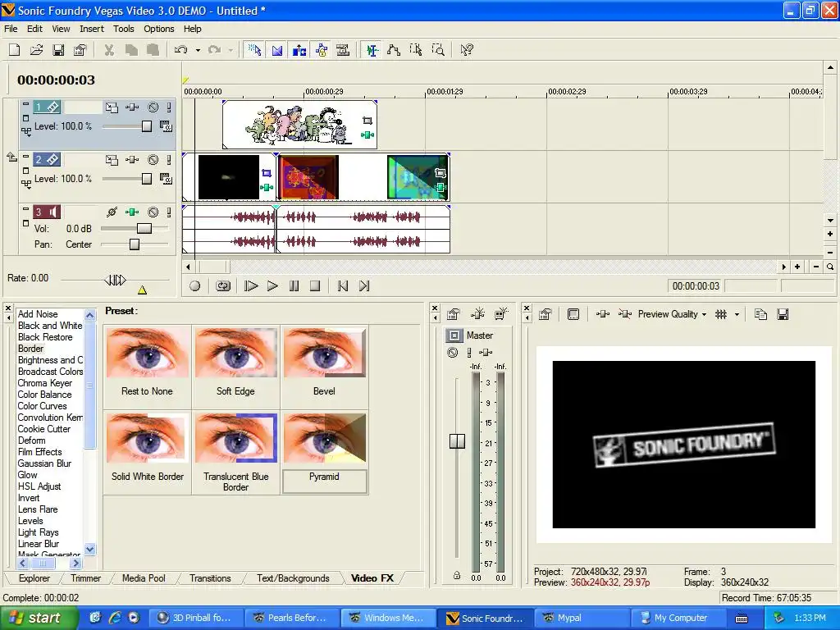The image size is (840, 630).
Task: Click the Undo arrow icon
Action: click(x=180, y=50)
